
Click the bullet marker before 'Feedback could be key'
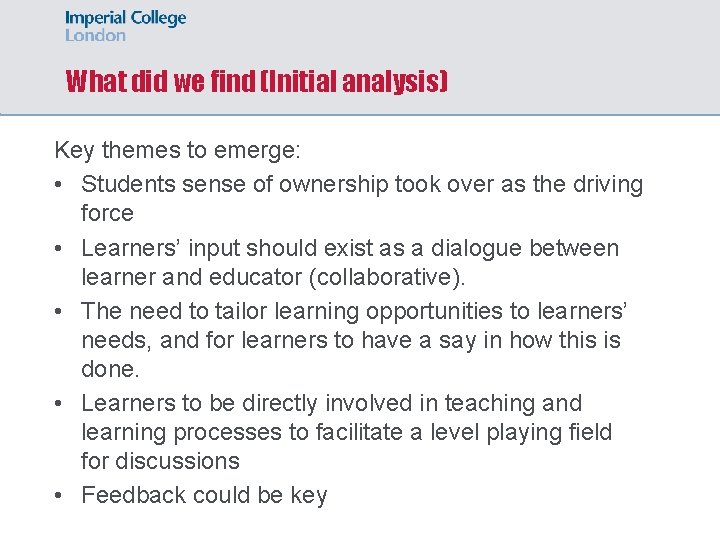click(62, 495)
